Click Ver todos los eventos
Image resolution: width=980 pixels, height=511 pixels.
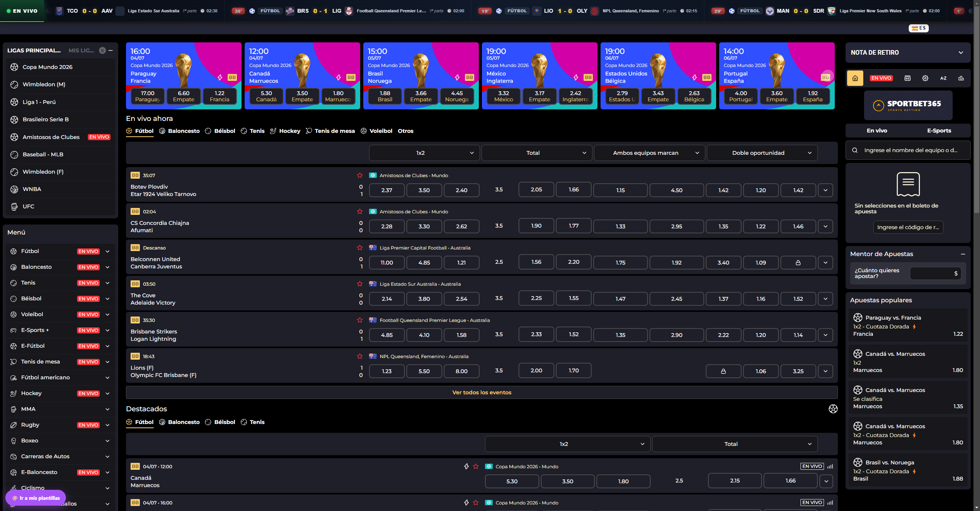482,392
